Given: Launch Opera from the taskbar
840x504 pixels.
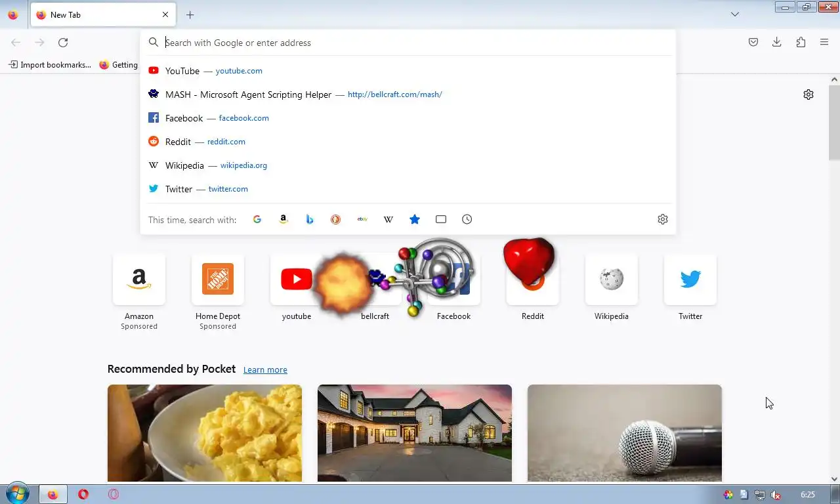Looking at the screenshot, I should [83, 495].
